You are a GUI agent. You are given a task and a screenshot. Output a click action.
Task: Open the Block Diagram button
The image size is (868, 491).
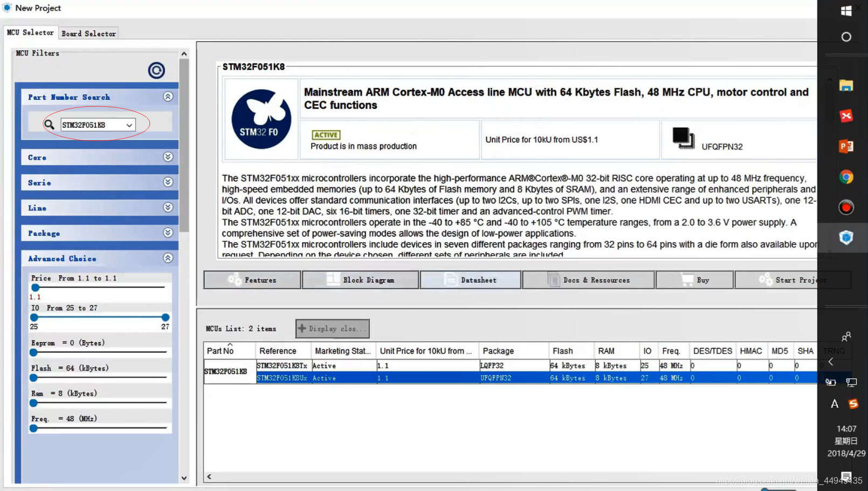361,280
